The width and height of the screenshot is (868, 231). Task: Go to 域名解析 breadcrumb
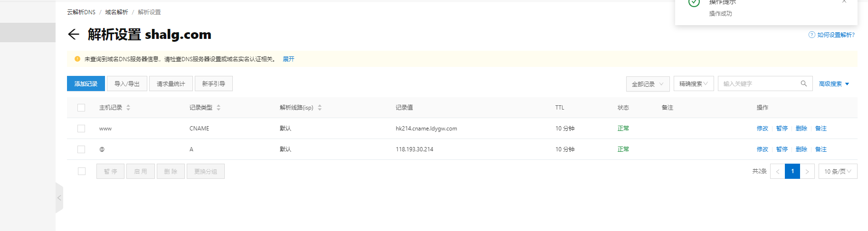click(x=116, y=12)
